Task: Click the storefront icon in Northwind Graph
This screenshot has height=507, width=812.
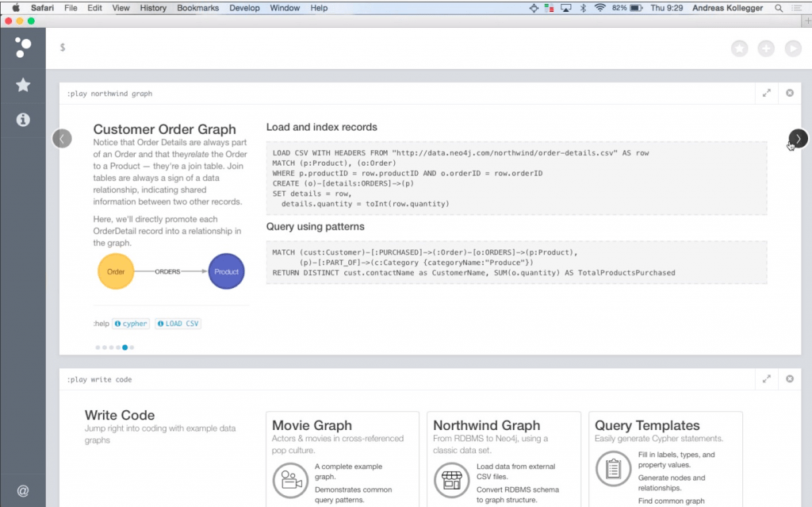Action: coord(451,481)
